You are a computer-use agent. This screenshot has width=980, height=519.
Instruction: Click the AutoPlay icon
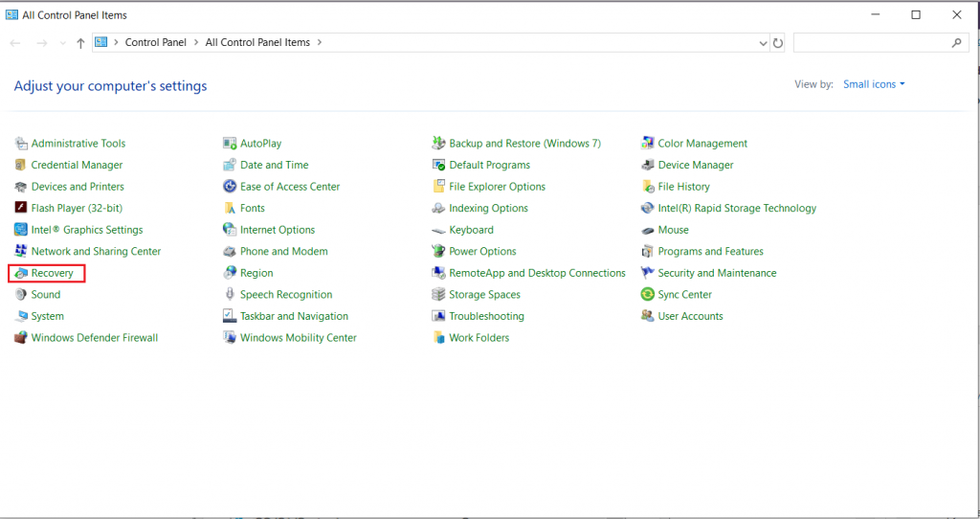click(x=230, y=144)
